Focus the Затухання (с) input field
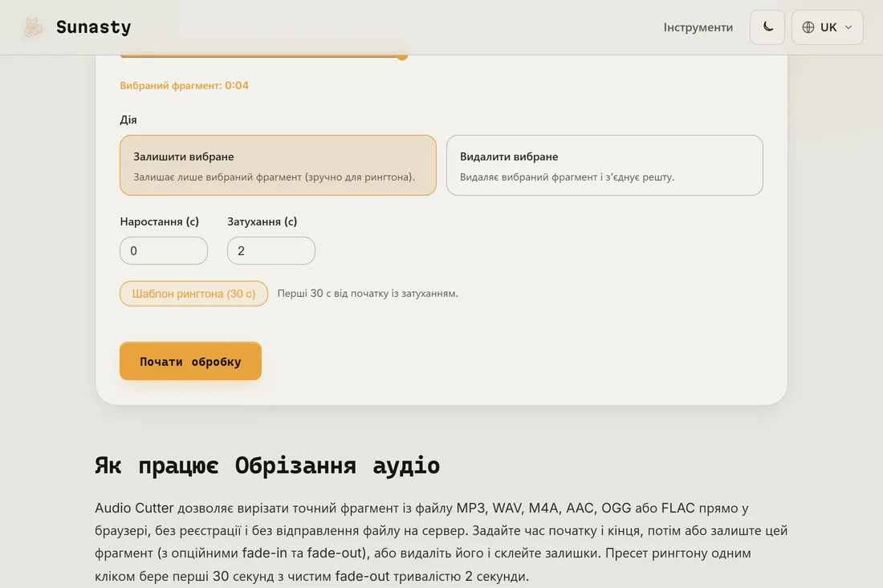 [x=271, y=250]
